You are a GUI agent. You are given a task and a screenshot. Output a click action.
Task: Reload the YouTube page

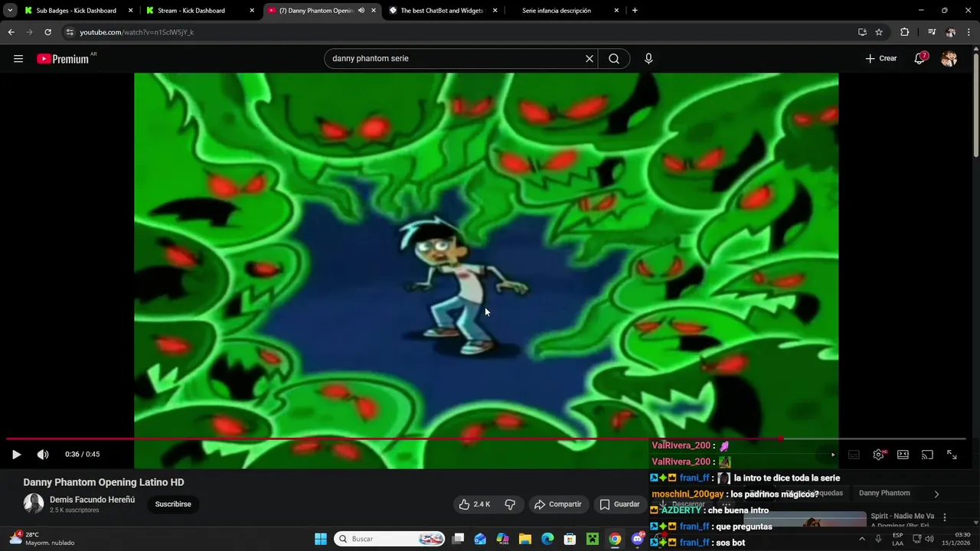tap(47, 32)
